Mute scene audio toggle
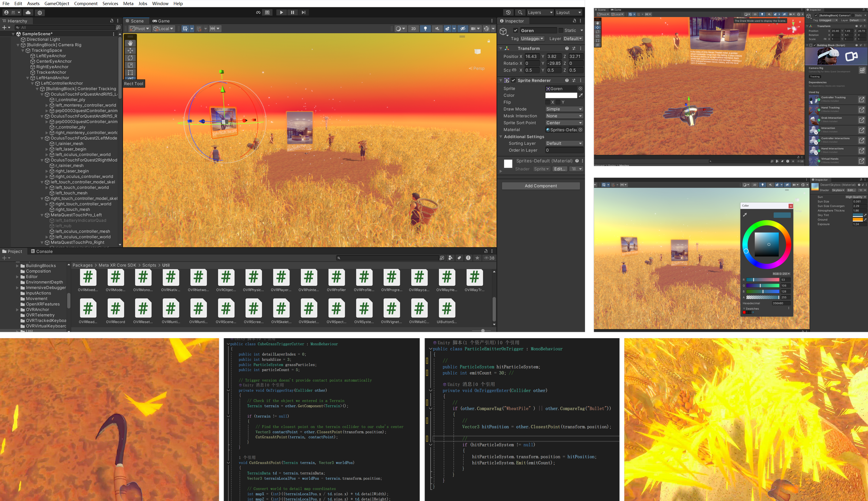The height and width of the screenshot is (501, 868). (437, 29)
